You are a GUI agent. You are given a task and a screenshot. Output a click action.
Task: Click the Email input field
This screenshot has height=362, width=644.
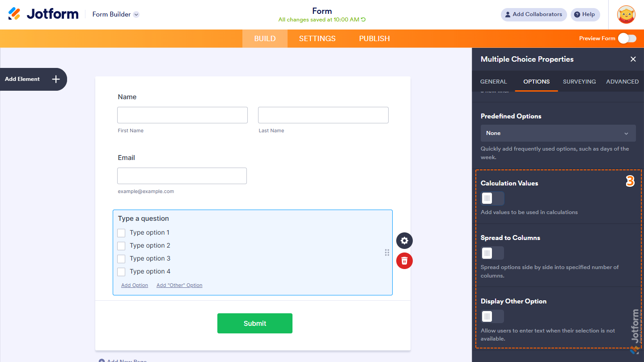(182, 176)
